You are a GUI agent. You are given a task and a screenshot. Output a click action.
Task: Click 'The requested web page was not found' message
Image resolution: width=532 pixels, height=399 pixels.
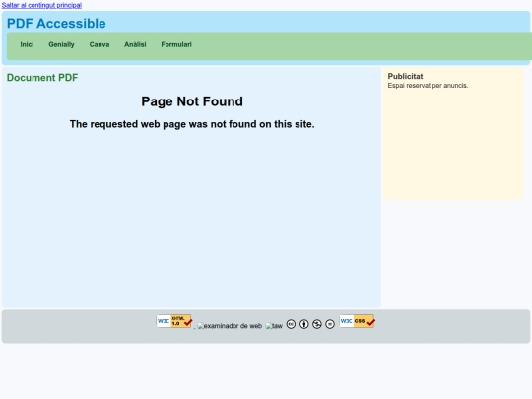(192, 124)
